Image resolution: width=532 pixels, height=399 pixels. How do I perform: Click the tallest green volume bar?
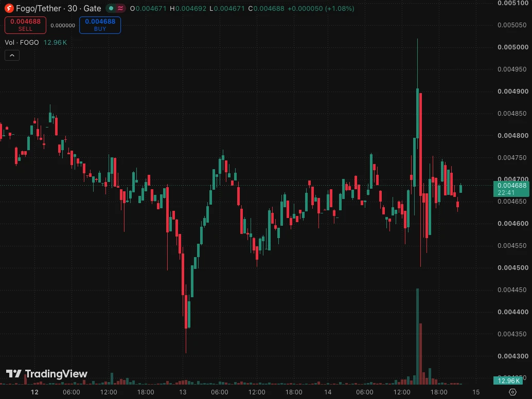tap(417, 336)
